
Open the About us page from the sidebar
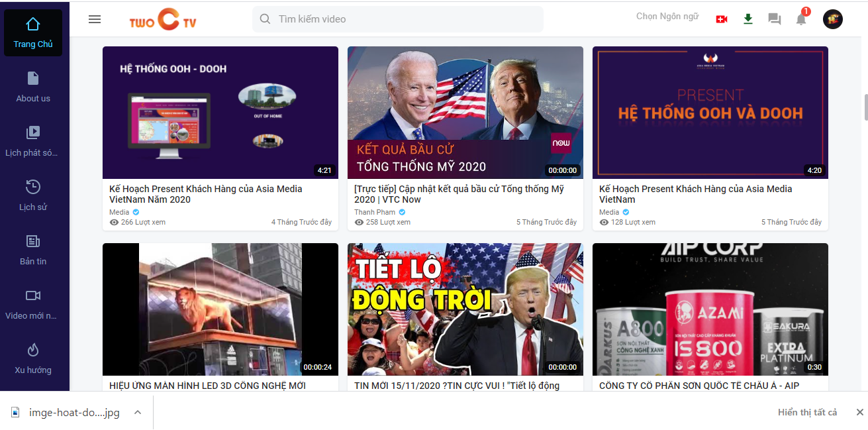[33, 87]
